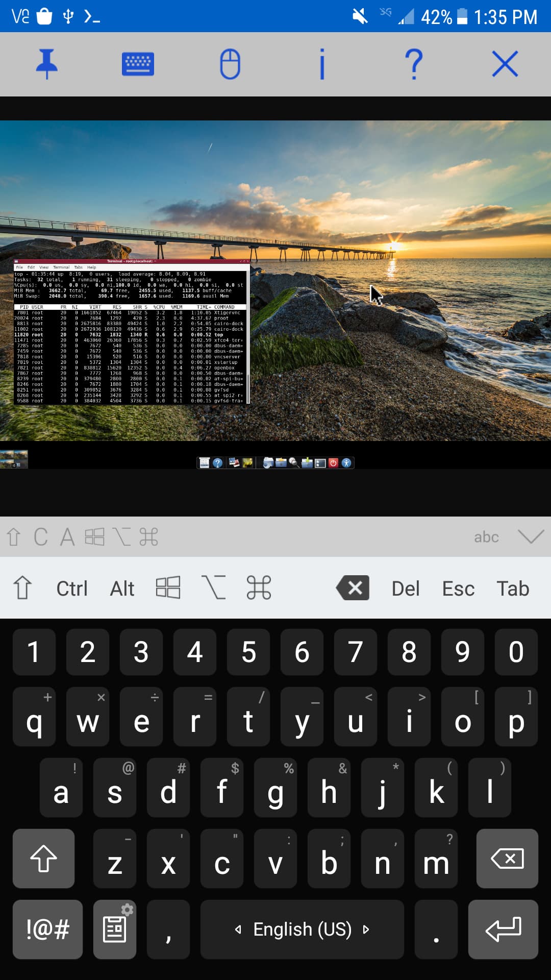
Task: Open the symbols keyboard with the !@# key
Action: tap(47, 929)
